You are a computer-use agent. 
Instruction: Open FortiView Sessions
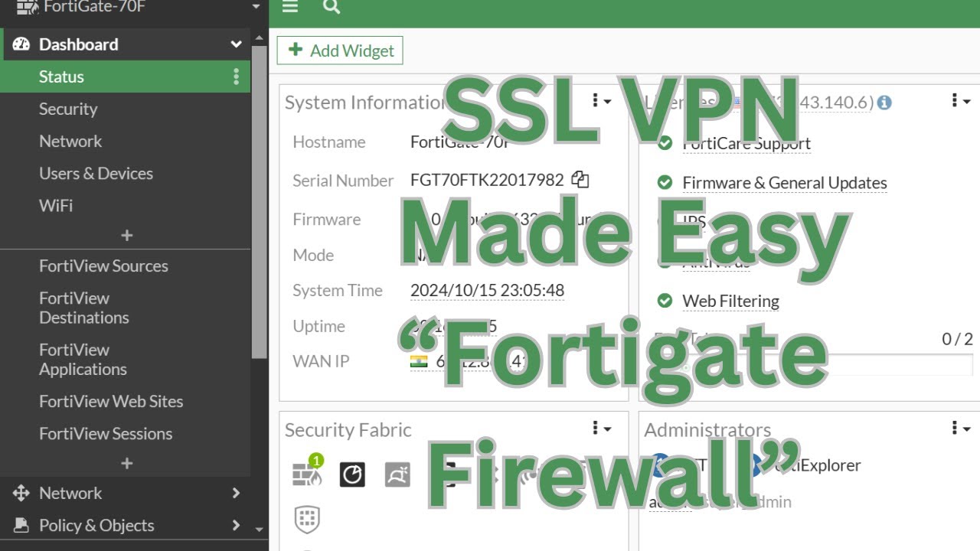pos(106,433)
